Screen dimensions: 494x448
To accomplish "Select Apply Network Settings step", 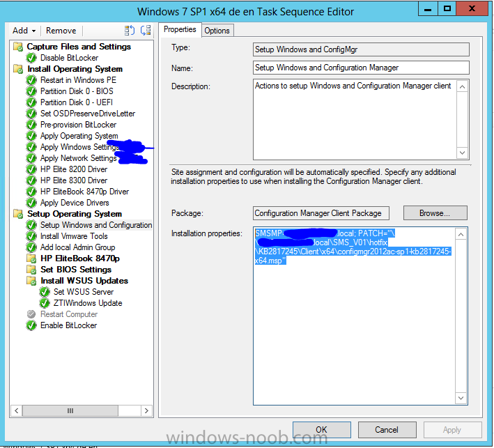I will 79,158.
